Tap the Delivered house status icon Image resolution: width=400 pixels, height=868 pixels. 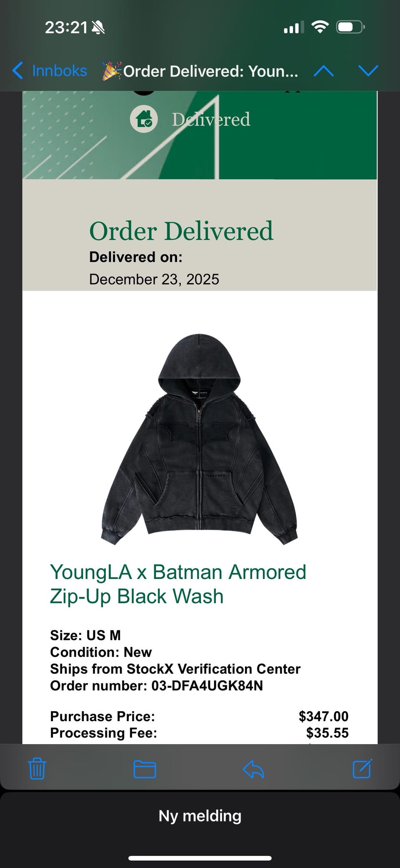(x=144, y=119)
